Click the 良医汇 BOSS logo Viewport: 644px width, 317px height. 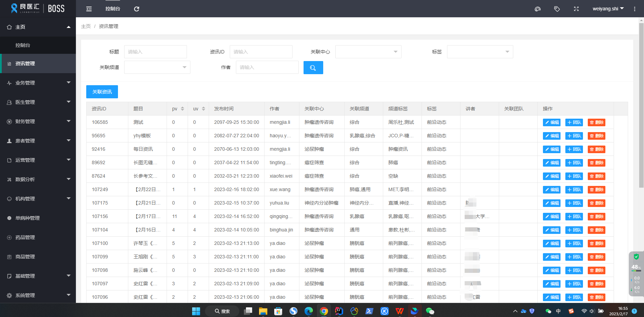[x=38, y=8]
